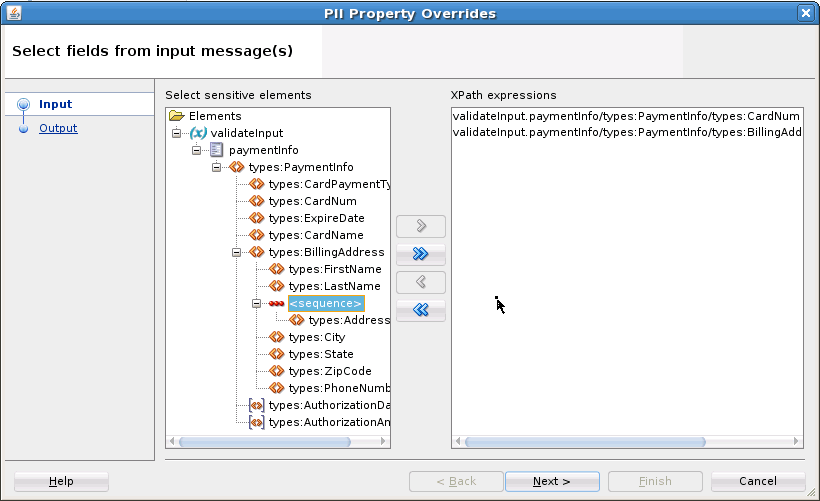Screen dimensions: 820x501
Task: Collapse the paymentInfo tree node
Action: [x=197, y=150]
